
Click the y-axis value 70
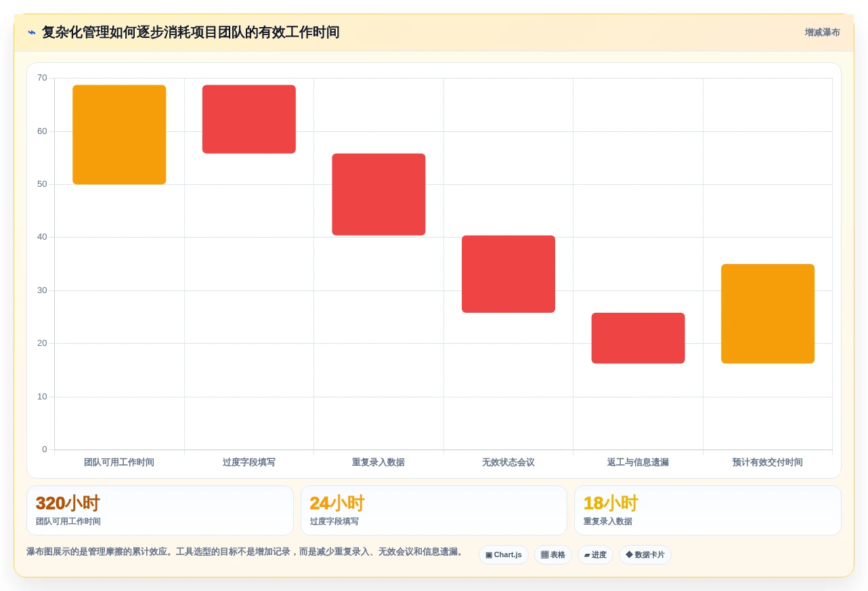click(x=42, y=78)
